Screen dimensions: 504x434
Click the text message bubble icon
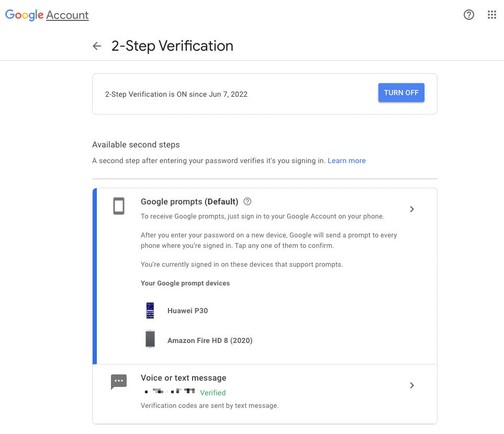tap(119, 382)
